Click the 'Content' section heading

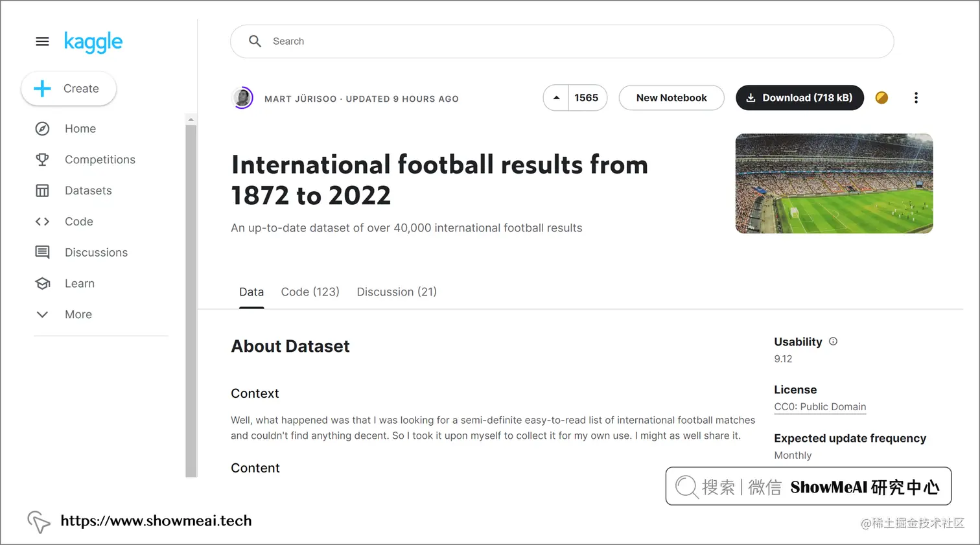pyautogui.click(x=255, y=469)
